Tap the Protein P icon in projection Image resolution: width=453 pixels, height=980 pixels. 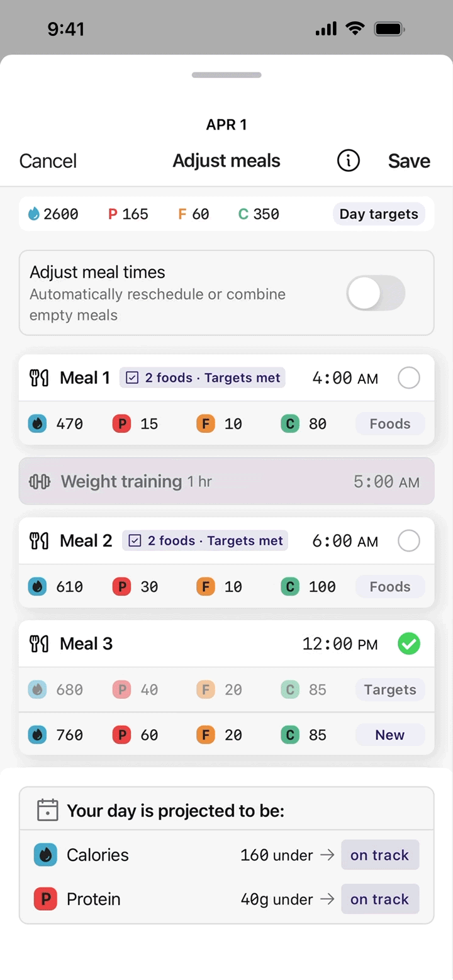(x=45, y=899)
